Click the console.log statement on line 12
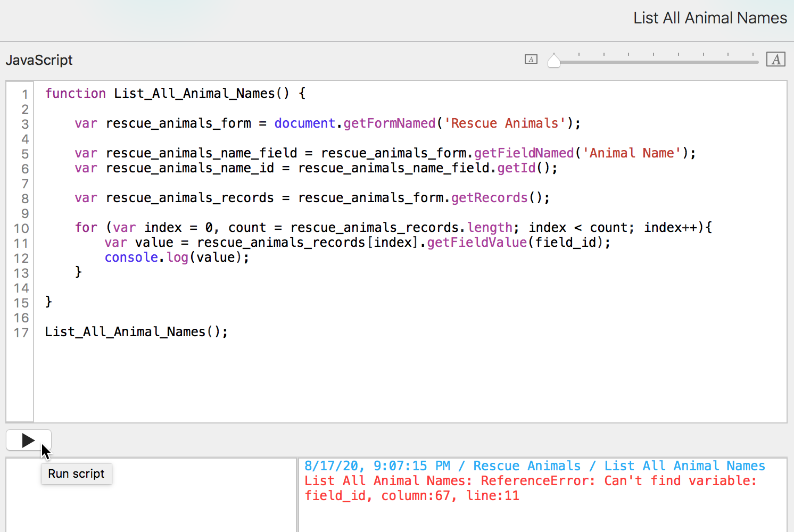Image resolution: width=794 pixels, height=532 pixels. click(176, 257)
